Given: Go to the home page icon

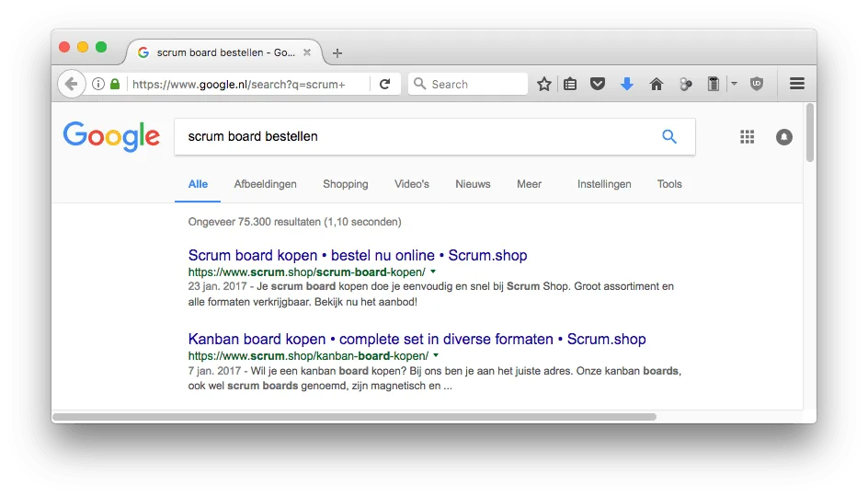Looking at the screenshot, I should pos(656,84).
